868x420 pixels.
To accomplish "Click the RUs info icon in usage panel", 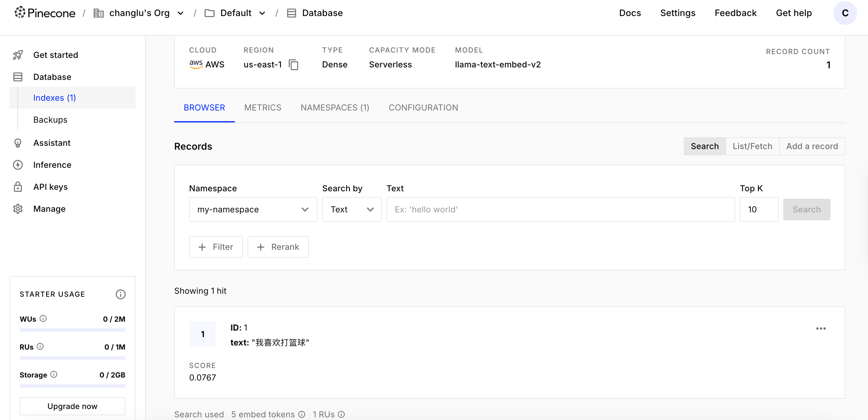I will (40, 346).
